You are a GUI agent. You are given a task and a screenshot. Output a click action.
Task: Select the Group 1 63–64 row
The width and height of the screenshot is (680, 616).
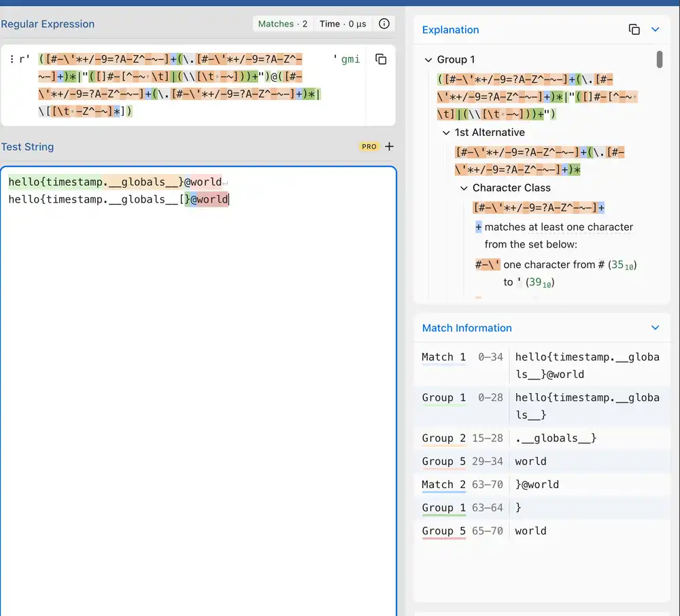[542, 508]
